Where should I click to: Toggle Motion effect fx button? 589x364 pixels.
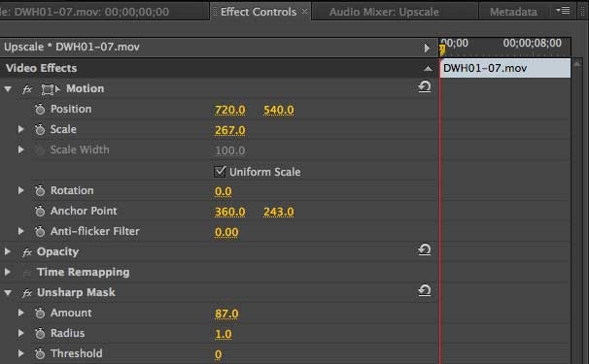tap(27, 89)
